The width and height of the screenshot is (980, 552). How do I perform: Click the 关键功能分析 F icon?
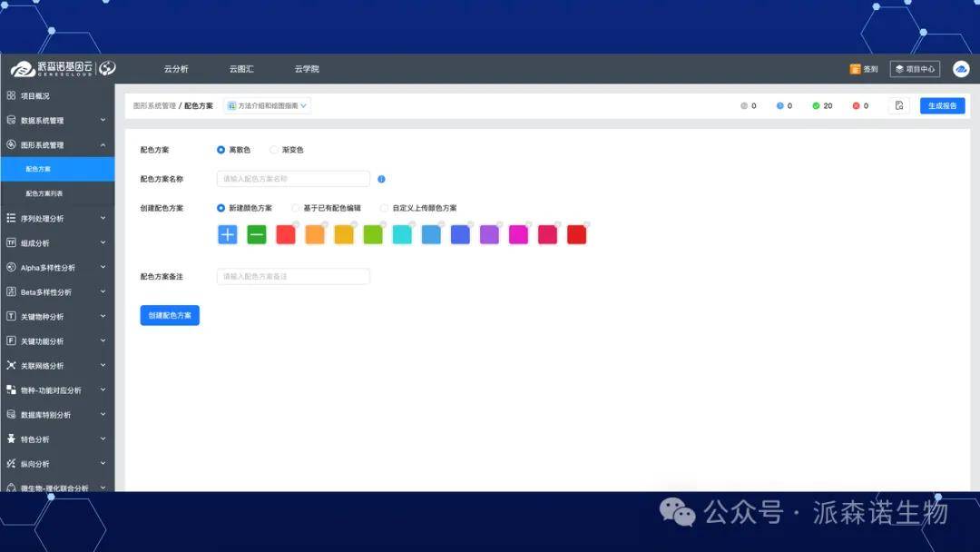pyautogui.click(x=11, y=340)
